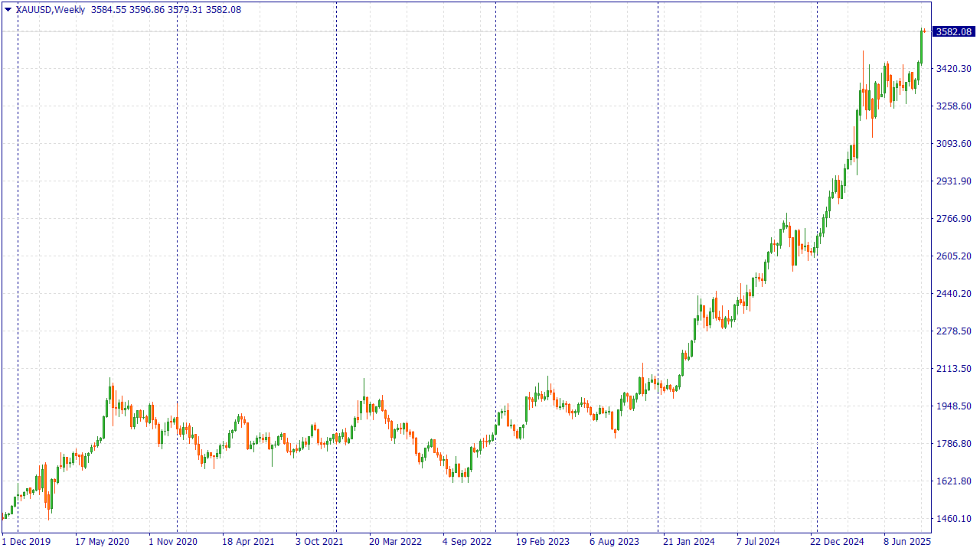
Task: Click the triangle arrow before XAUUSD,Weekly
Action: (8, 9)
